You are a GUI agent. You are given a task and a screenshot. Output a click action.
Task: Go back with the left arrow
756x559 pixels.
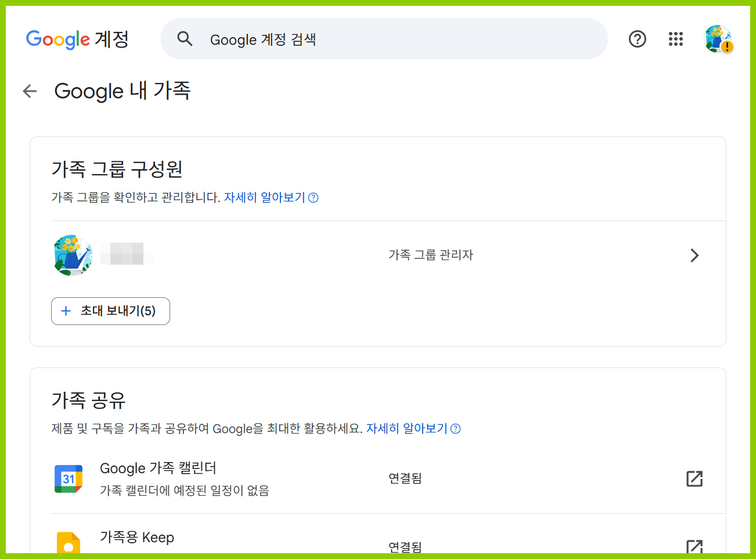click(x=30, y=91)
